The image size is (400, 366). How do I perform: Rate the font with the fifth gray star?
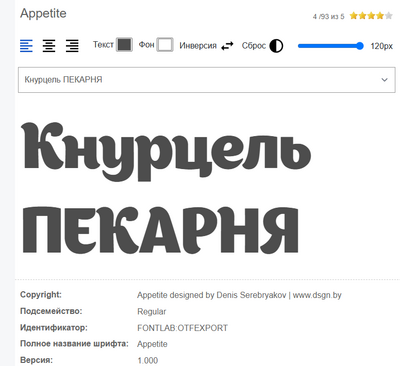click(x=388, y=16)
